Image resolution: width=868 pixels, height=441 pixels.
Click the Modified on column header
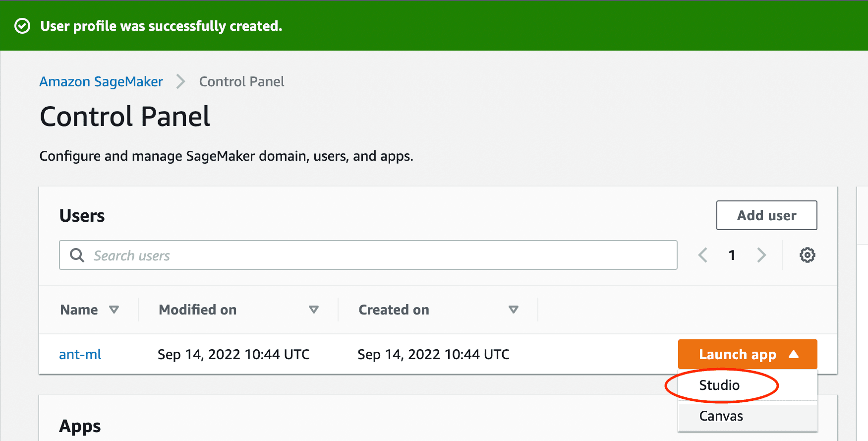point(197,310)
